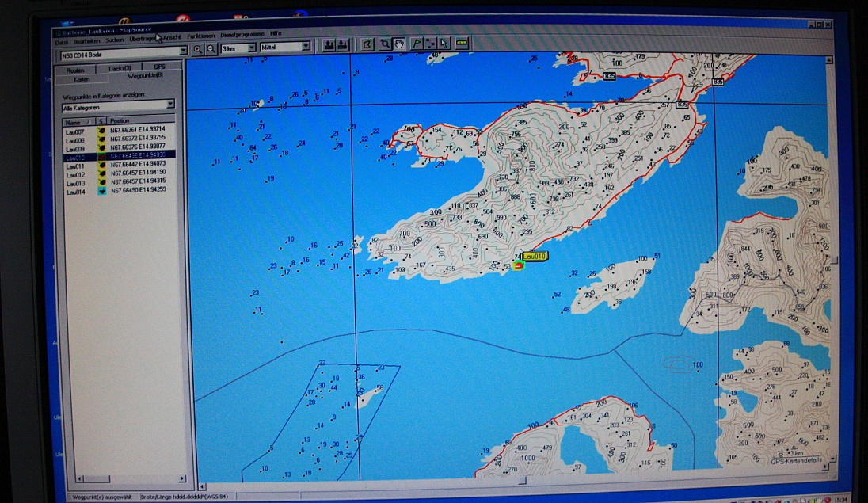Screen dimensions: 868x503
Task: Click the Lau010 waypoint label on map
Action: 535,257
